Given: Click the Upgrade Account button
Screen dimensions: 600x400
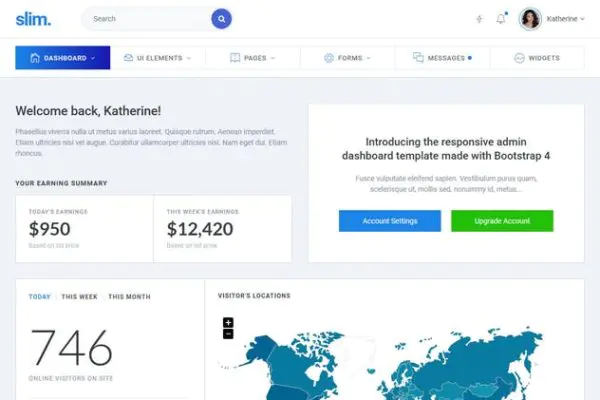Looking at the screenshot, I should click(502, 221).
